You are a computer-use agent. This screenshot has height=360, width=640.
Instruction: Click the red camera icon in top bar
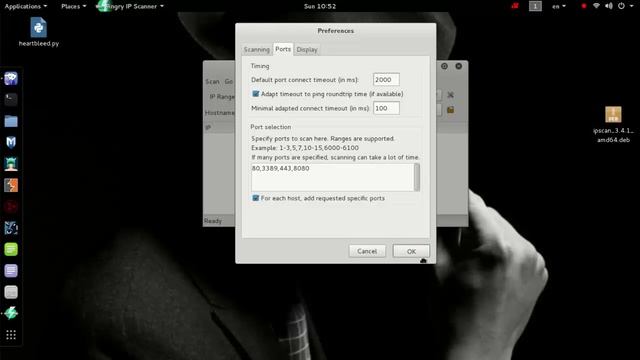click(515, 6)
